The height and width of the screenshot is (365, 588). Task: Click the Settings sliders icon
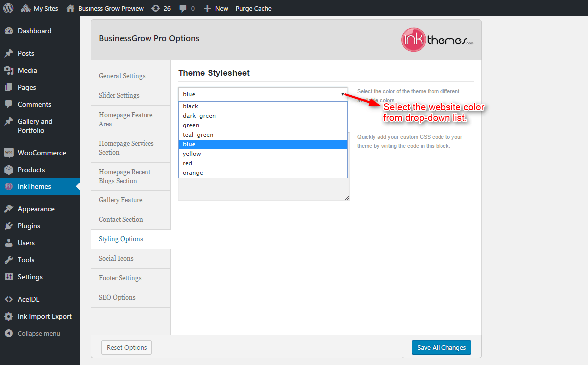9,277
